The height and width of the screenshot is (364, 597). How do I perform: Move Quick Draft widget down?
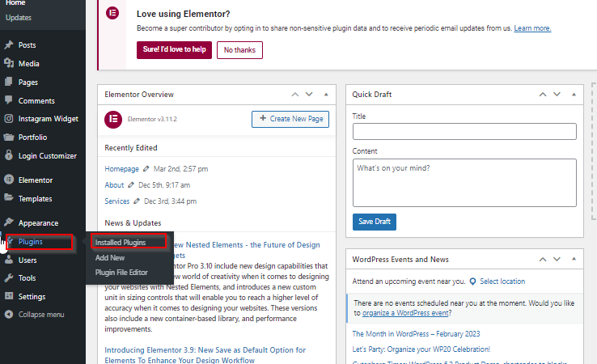pyautogui.click(x=557, y=95)
